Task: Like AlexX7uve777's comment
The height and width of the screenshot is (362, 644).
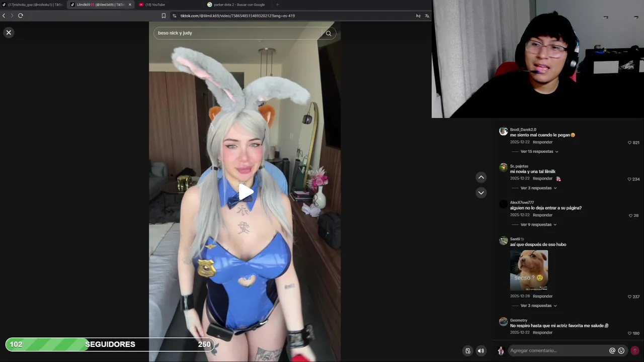Action: click(x=630, y=216)
